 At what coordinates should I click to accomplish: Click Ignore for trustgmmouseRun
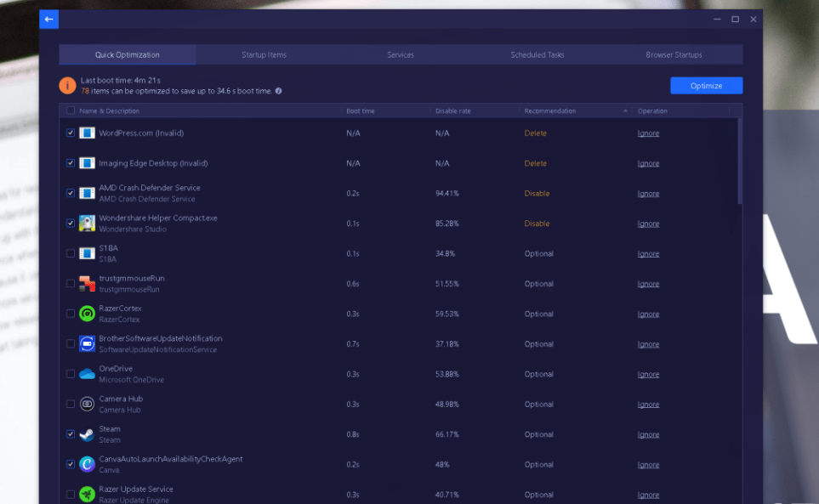pyautogui.click(x=648, y=284)
